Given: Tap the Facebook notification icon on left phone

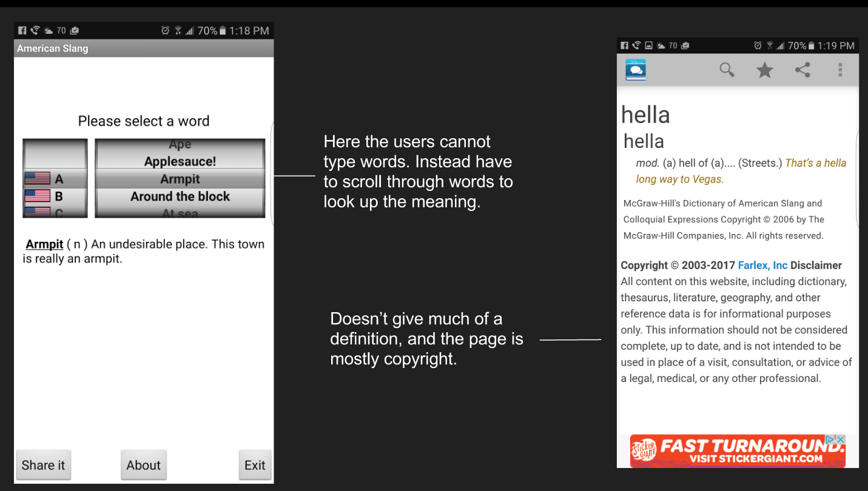Looking at the screenshot, I should click(x=22, y=30).
